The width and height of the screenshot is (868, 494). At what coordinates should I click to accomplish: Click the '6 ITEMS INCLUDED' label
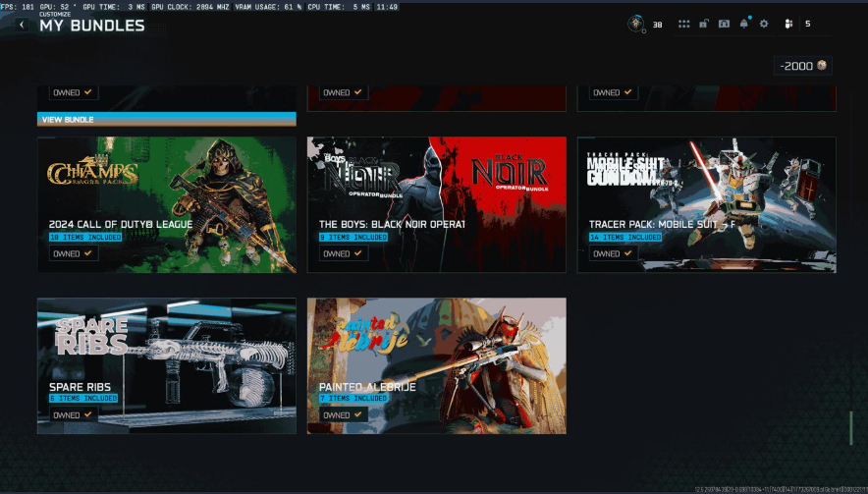tap(83, 398)
